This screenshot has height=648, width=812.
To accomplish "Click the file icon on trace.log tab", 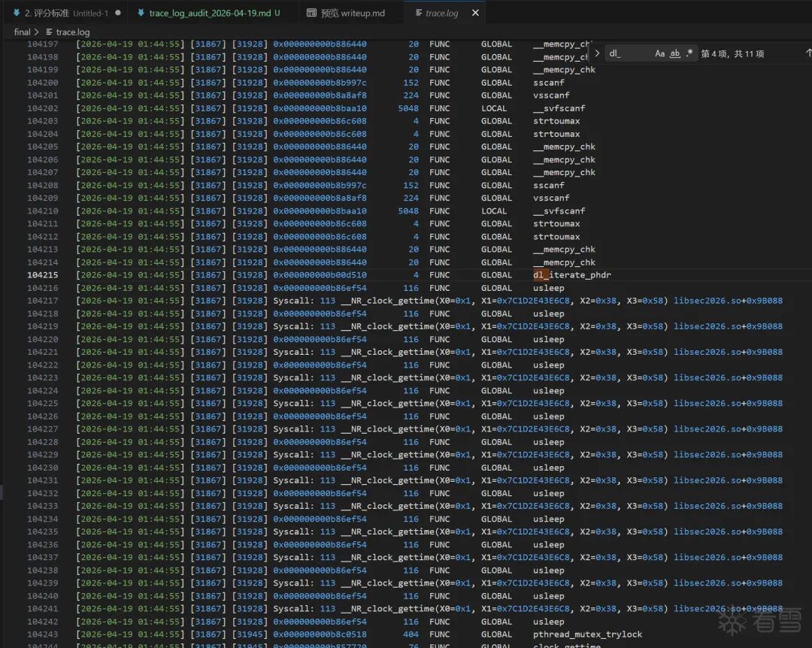I will click(x=419, y=13).
